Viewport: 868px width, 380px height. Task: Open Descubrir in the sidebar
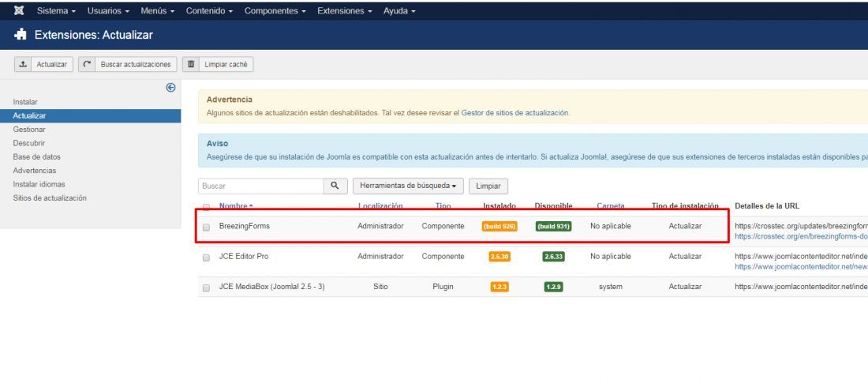[x=28, y=143]
